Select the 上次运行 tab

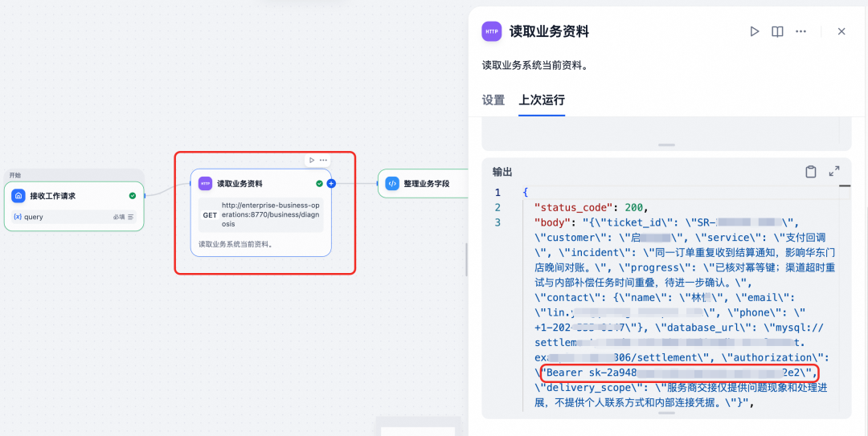(542, 100)
